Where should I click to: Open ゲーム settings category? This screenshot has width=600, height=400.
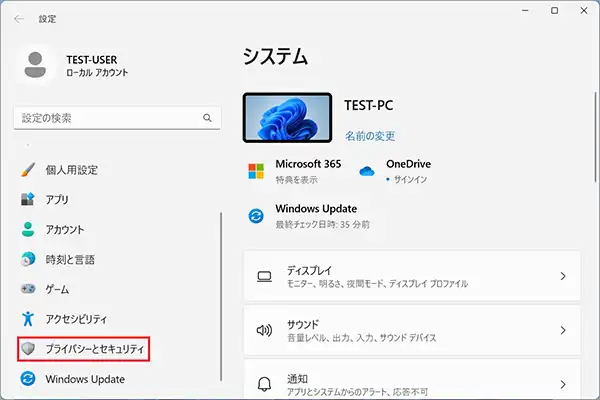pos(57,289)
